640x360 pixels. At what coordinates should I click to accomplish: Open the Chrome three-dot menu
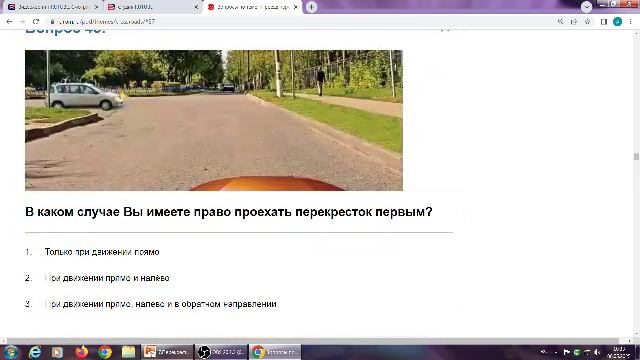pos(631,22)
